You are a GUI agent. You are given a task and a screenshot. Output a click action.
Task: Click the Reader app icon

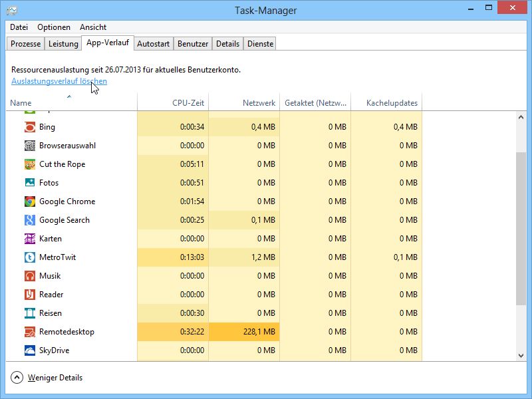[x=30, y=295]
